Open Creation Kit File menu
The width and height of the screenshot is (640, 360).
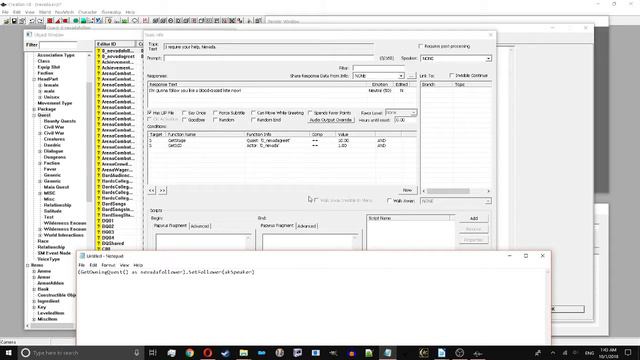point(5,12)
